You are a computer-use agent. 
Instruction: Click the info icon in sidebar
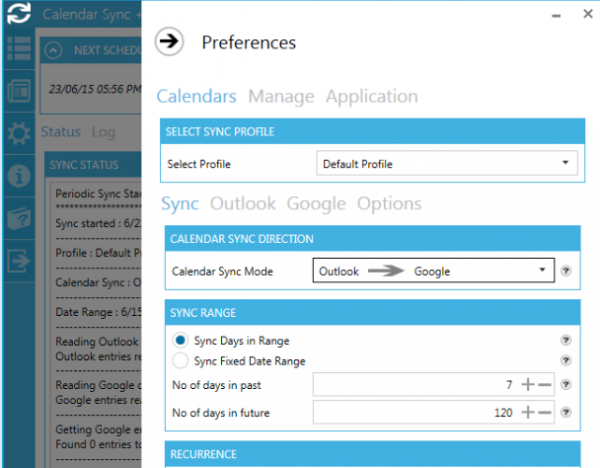18,176
